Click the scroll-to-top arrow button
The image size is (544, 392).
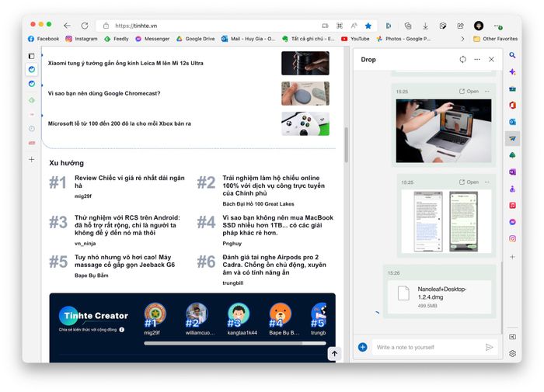[x=334, y=354]
